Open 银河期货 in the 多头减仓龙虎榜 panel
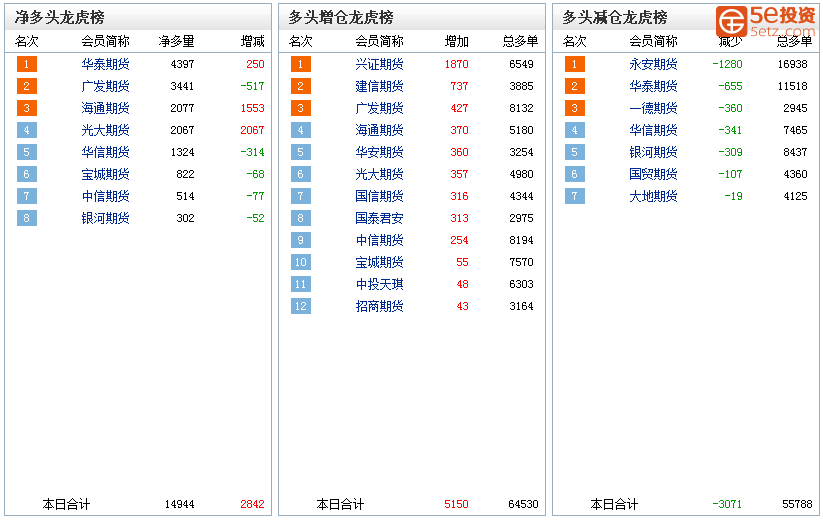The image size is (823, 520). (x=653, y=152)
